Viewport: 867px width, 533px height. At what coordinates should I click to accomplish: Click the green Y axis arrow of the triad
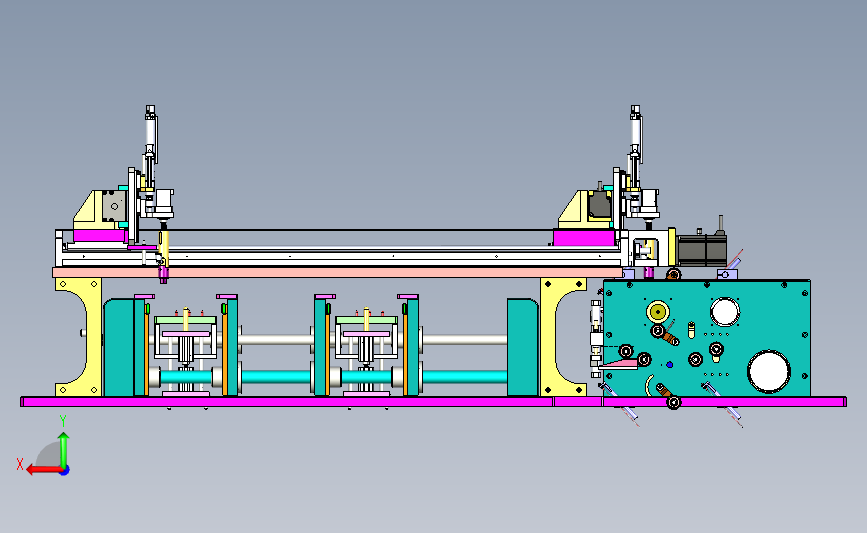coord(64,450)
